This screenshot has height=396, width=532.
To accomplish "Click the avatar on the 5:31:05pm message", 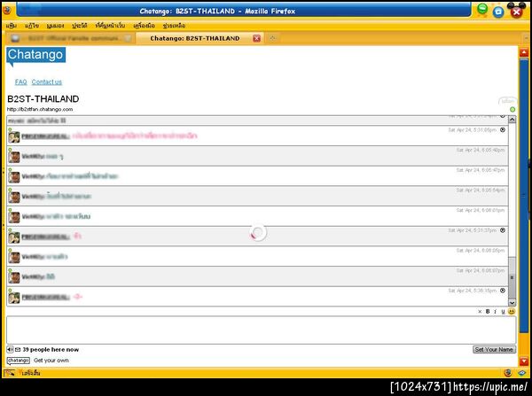I will 14,136.
